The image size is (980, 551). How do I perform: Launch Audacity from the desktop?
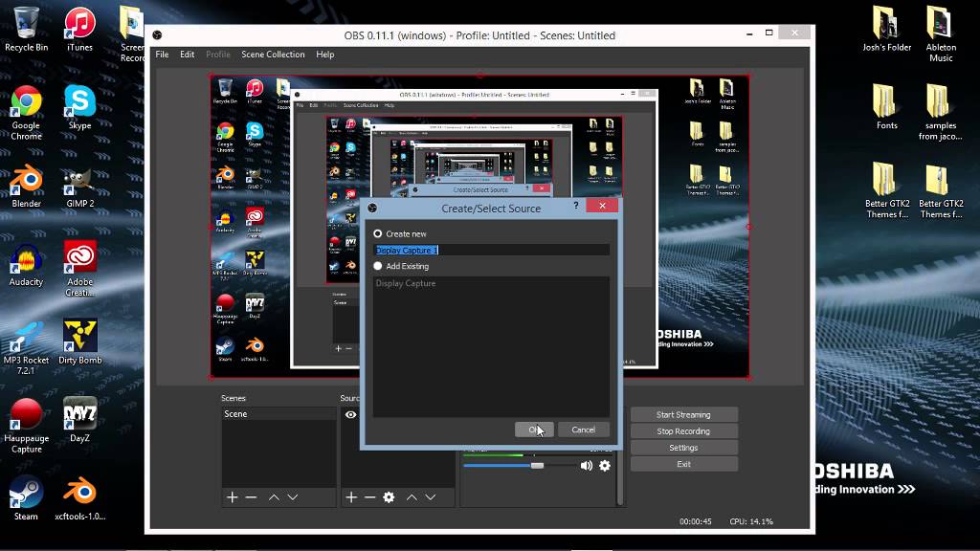pos(26,264)
